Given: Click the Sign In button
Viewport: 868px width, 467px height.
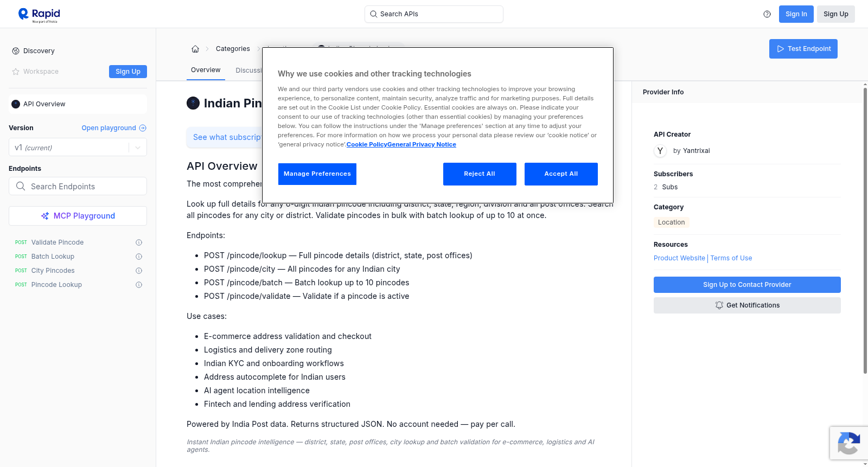Looking at the screenshot, I should (796, 14).
